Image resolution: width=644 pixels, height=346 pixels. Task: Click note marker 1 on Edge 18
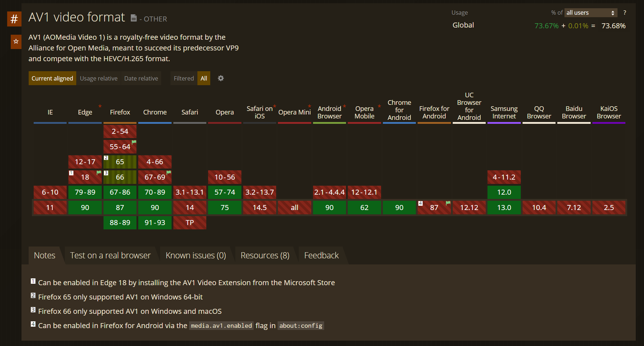pyautogui.click(x=71, y=173)
